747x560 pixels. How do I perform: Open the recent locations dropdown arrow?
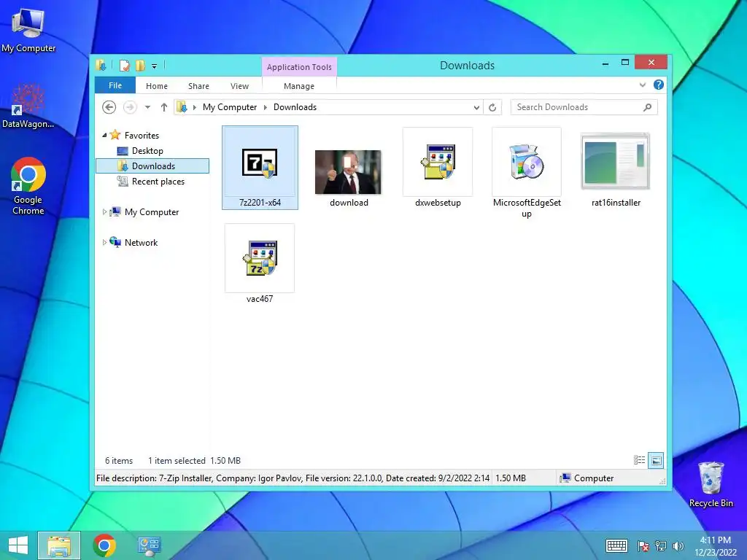(147, 107)
